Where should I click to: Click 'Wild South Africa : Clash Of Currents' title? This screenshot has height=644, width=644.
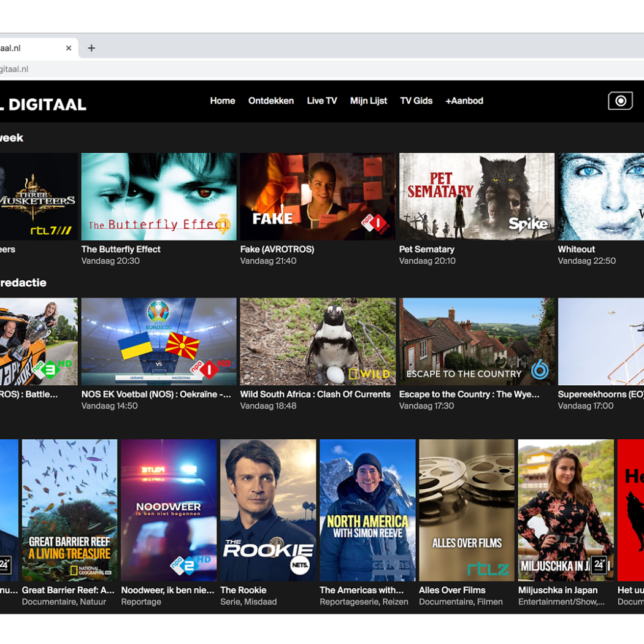pyautogui.click(x=315, y=394)
